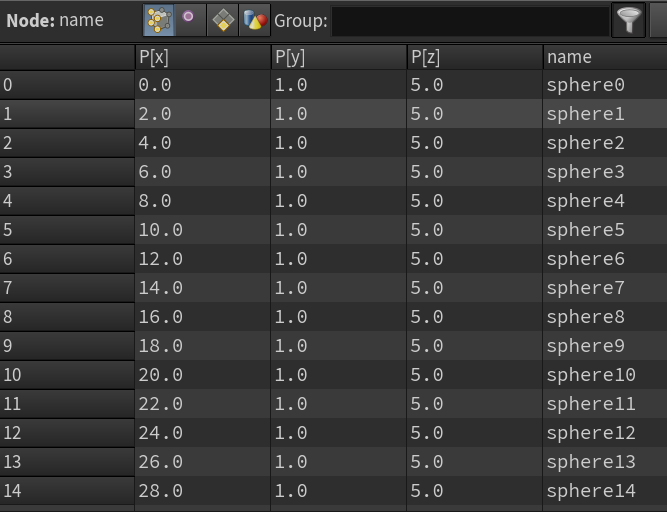
Task: Select row header 6
Action: pyautogui.click(x=67, y=259)
